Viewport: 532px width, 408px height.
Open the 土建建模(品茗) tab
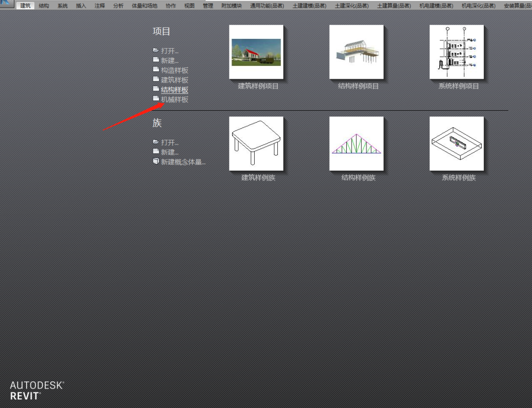[309, 6]
